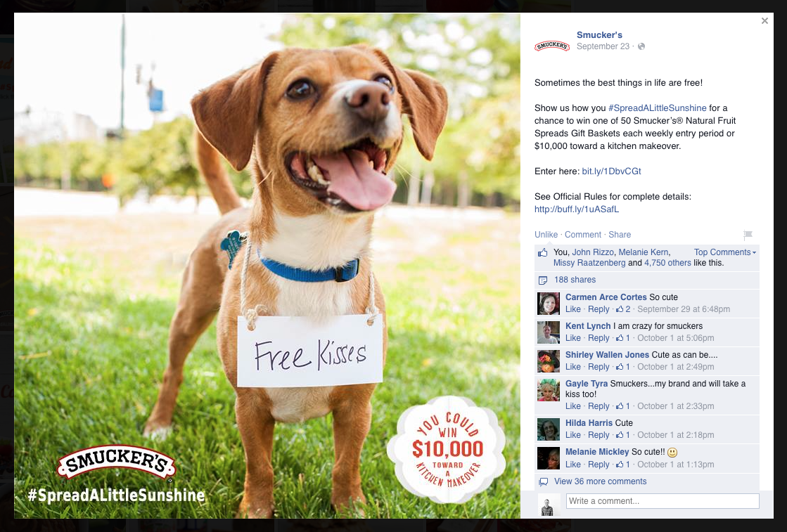The height and width of the screenshot is (532, 787).
Task: Expand View 36 more comments
Action: point(600,481)
